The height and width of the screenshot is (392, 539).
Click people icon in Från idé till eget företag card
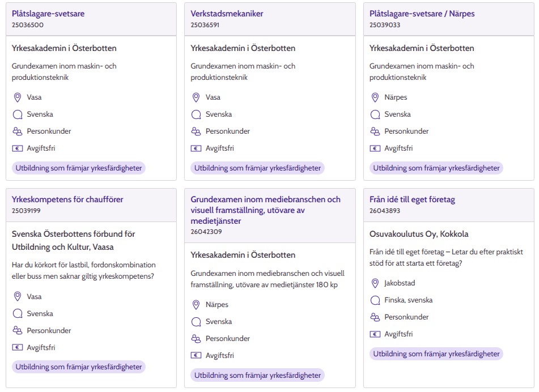point(375,317)
